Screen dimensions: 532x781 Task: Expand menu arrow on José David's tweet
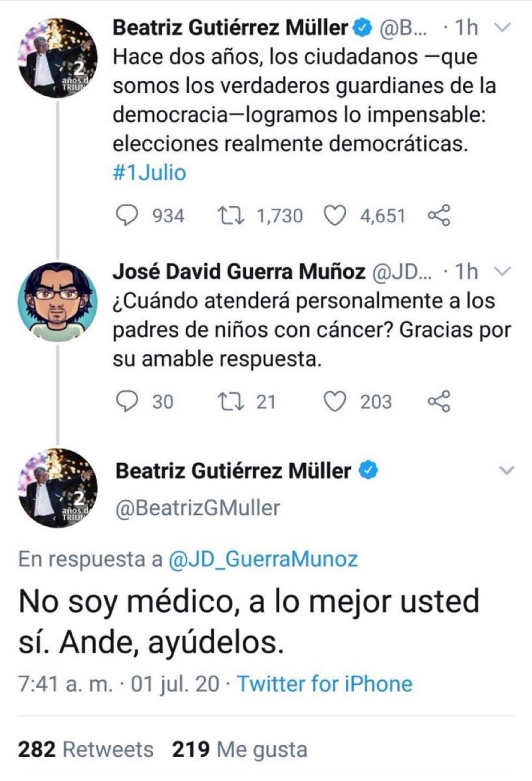pyautogui.click(x=504, y=271)
